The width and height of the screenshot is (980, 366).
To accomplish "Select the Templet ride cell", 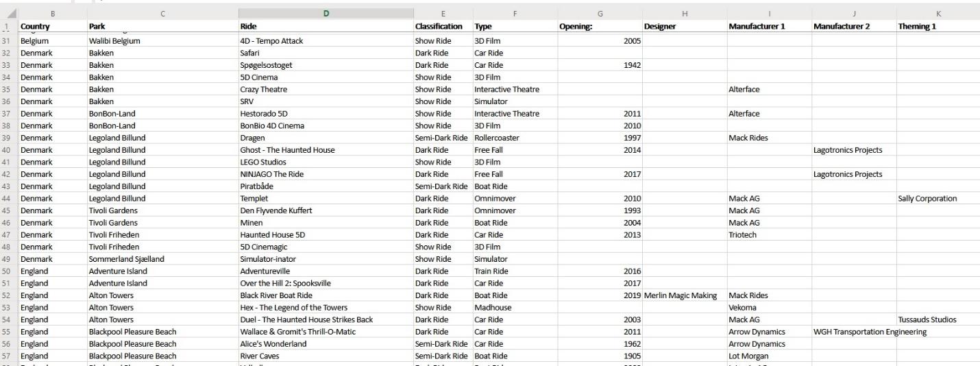I will (x=326, y=199).
